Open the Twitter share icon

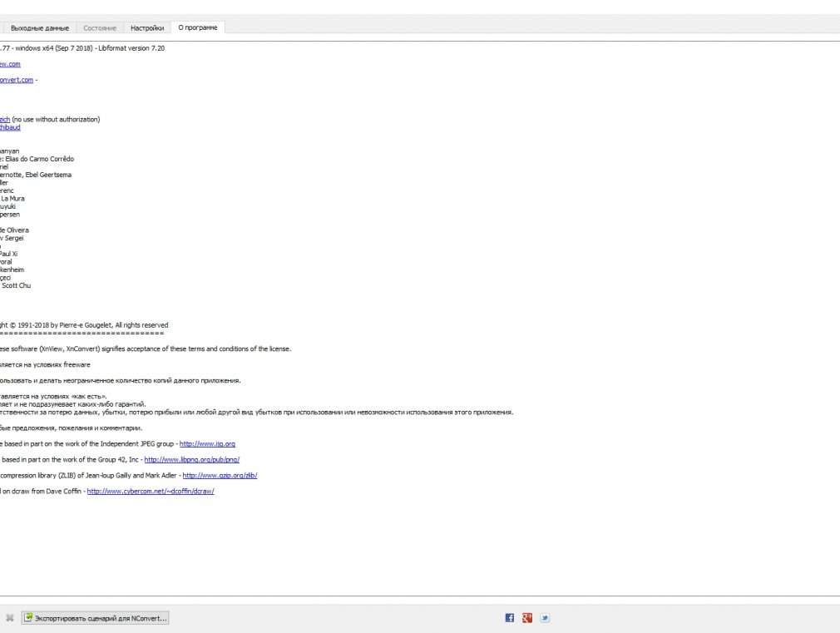(x=545, y=618)
